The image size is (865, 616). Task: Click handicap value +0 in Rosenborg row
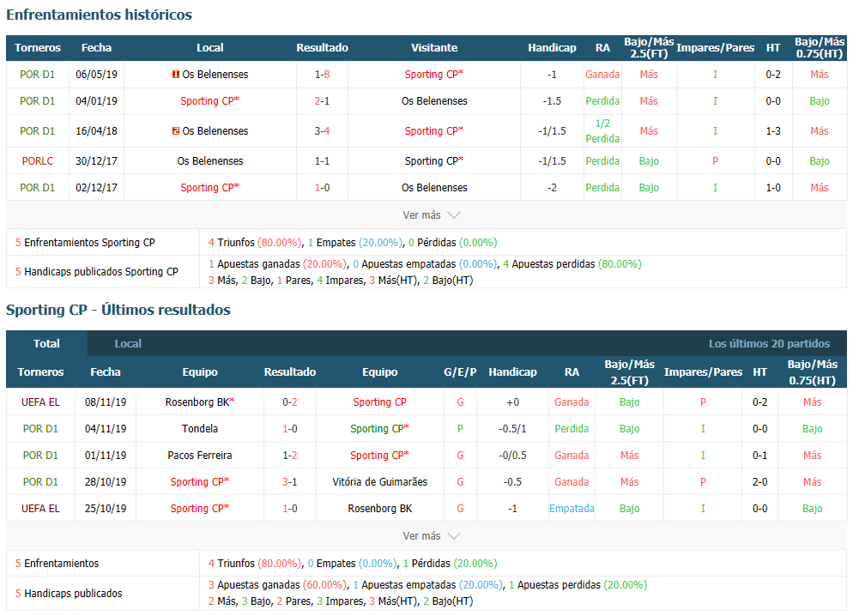(x=512, y=402)
